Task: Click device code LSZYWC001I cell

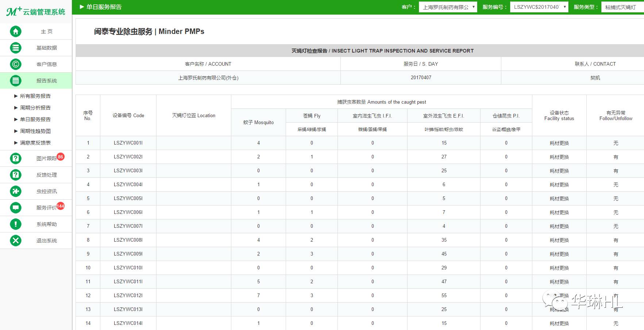Action: click(x=128, y=143)
